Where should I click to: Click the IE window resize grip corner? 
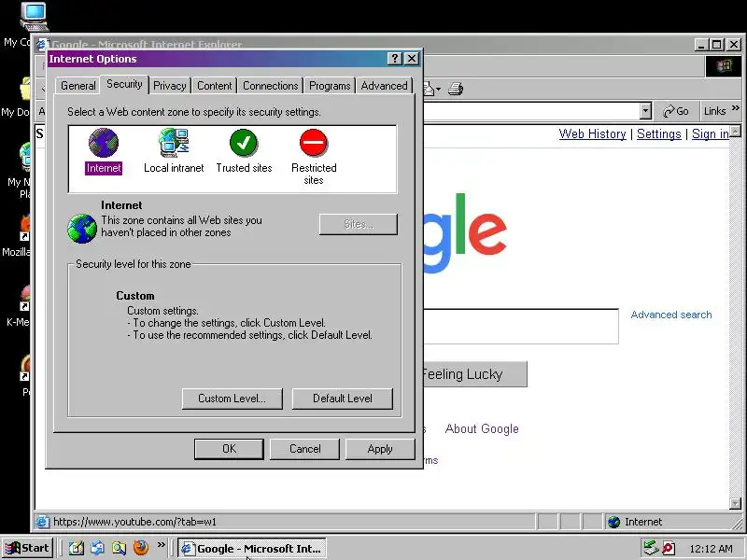(x=738, y=524)
